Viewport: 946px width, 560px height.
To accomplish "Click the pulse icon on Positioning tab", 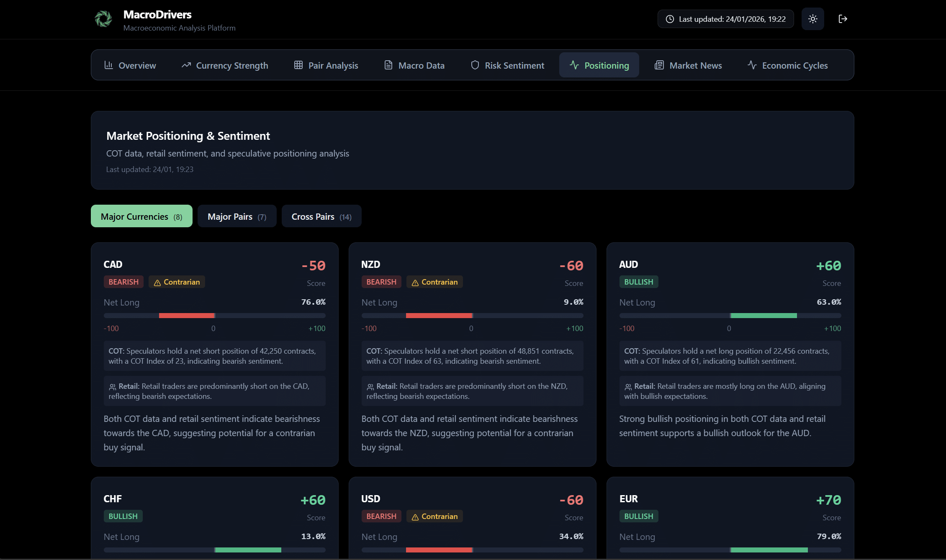I will coord(574,65).
